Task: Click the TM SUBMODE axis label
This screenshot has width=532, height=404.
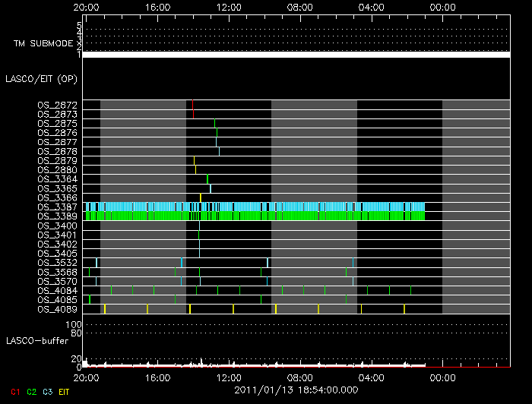Action: (43, 43)
